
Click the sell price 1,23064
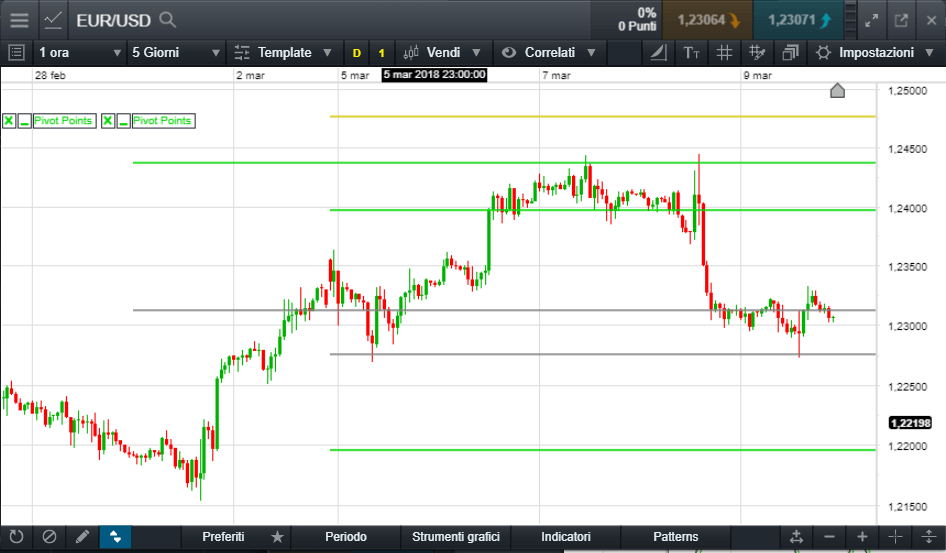coord(708,20)
